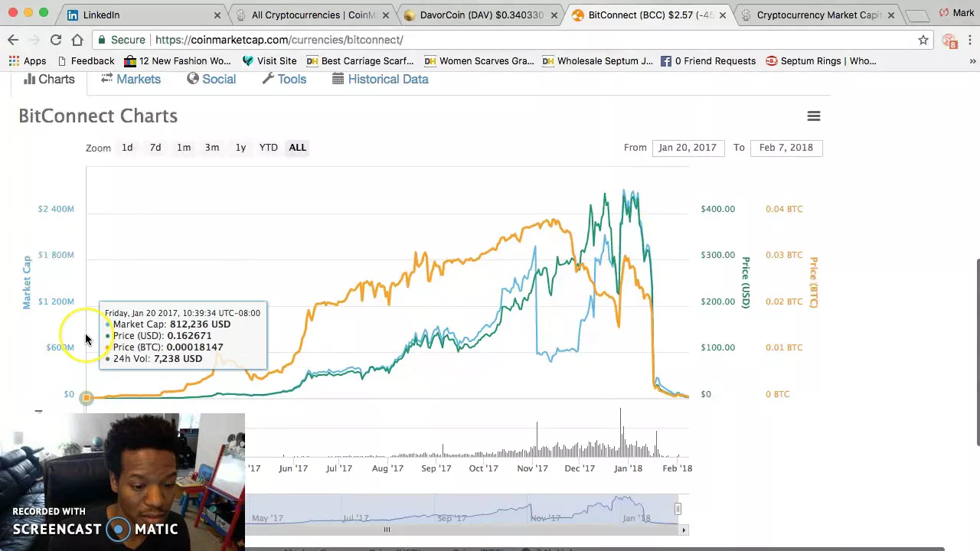Open Wholesale Septum J... bookmark
980x551 pixels.
pyautogui.click(x=597, y=61)
